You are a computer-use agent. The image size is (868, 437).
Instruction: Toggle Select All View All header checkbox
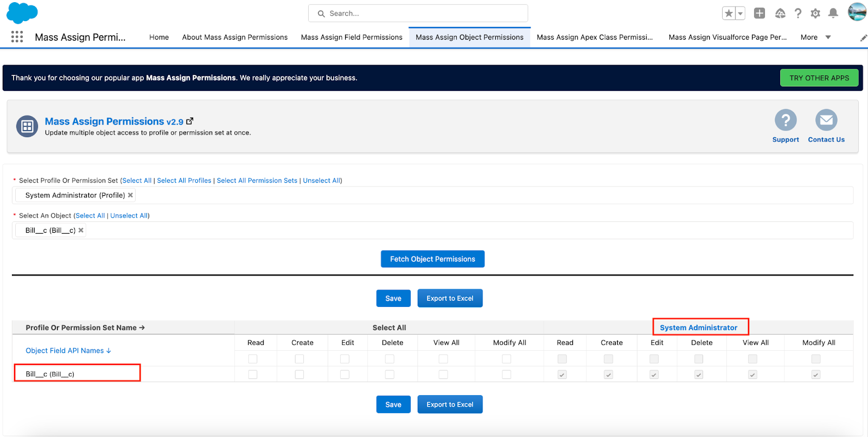pyautogui.click(x=443, y=359)
